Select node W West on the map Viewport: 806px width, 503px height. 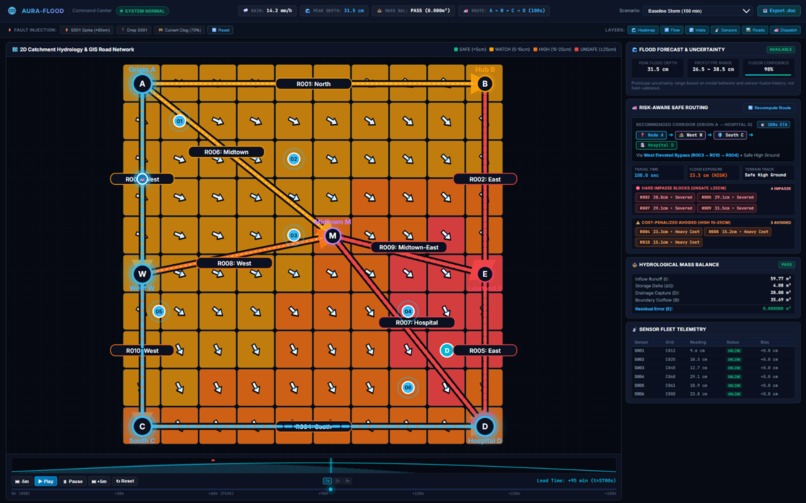click(x=142, y=274)
